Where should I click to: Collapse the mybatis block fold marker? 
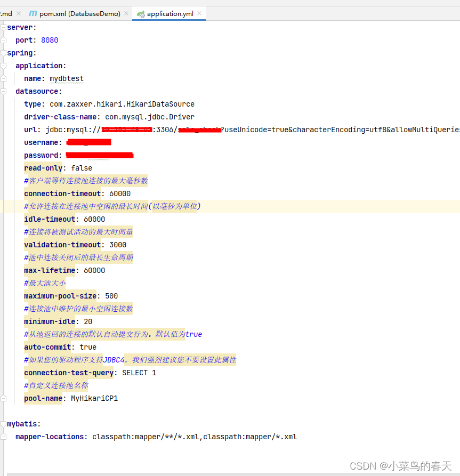3,424
